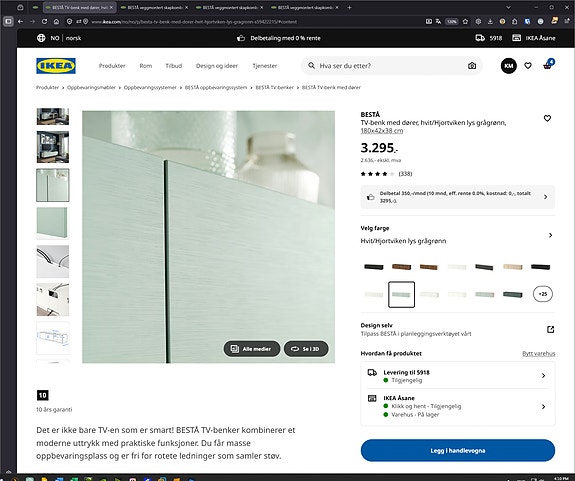Click the Delbetaling med 0 % rente banner
575x481 pixels.
279,38
